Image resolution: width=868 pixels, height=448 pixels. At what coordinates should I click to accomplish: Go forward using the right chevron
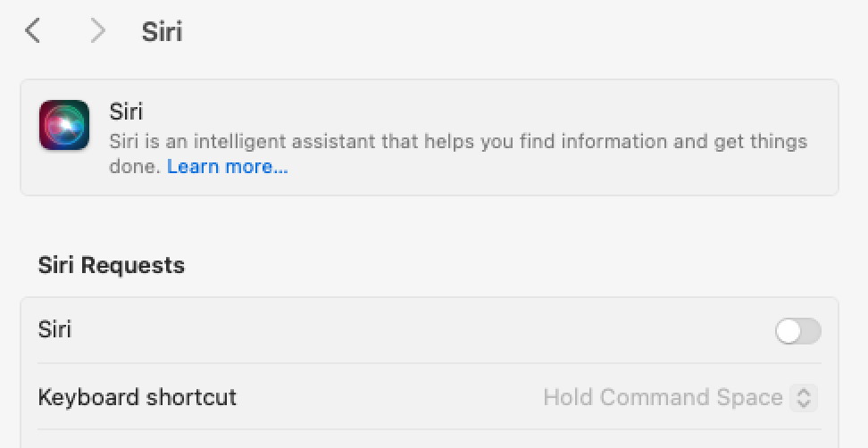point(98,30)
